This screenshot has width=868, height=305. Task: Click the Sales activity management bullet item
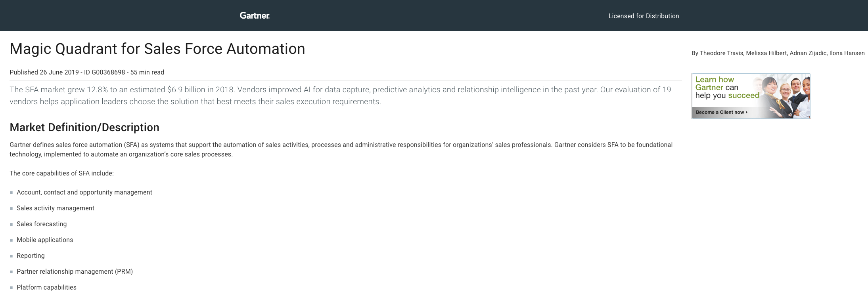click(56, 208)
